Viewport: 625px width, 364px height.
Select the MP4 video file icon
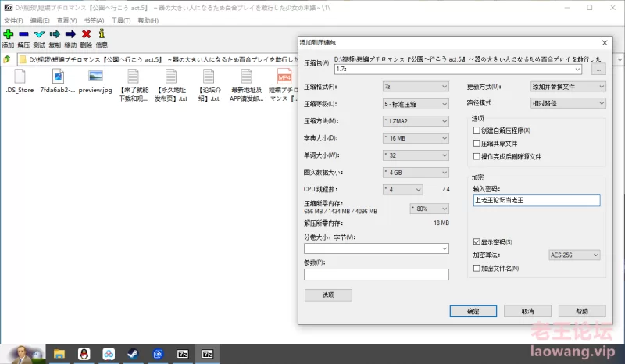pos(284,77)
